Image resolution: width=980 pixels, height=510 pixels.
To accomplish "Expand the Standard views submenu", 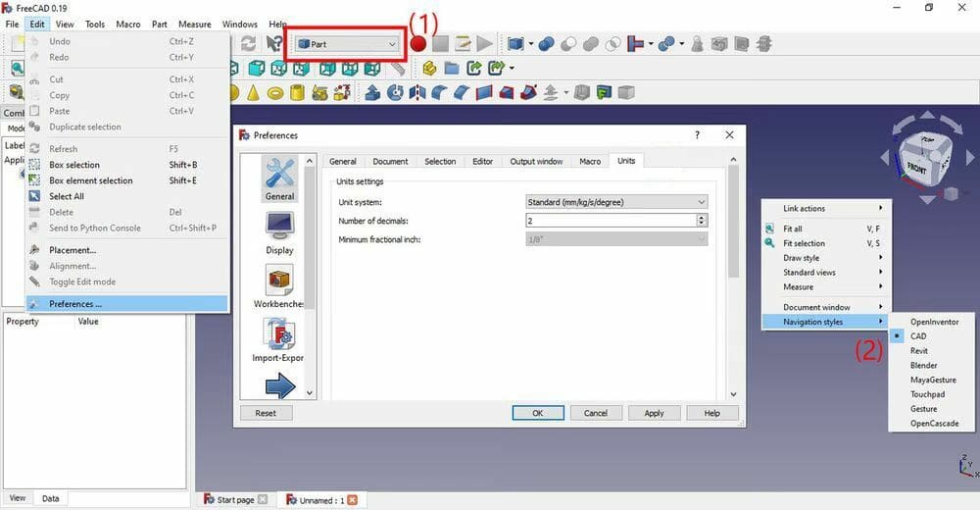I will [826, 273].
